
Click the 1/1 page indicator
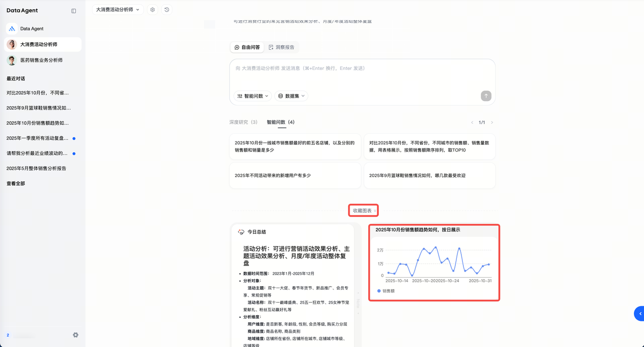point(482,122)
